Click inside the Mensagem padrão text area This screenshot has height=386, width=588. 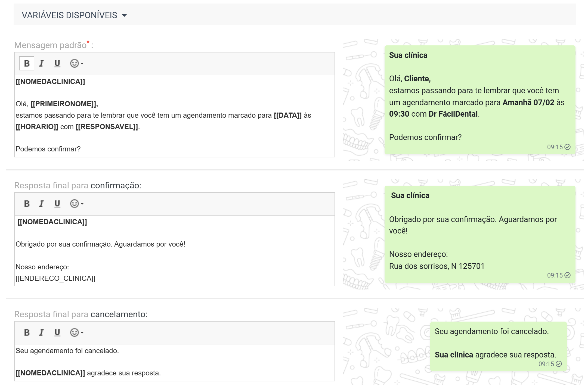point(174,116)
